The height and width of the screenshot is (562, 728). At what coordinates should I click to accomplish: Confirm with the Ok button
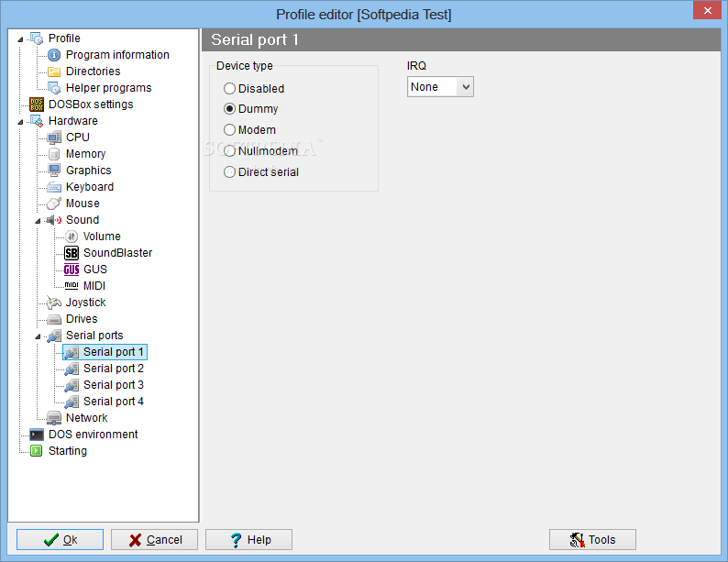pyautogui.click(x=60, y=540)
